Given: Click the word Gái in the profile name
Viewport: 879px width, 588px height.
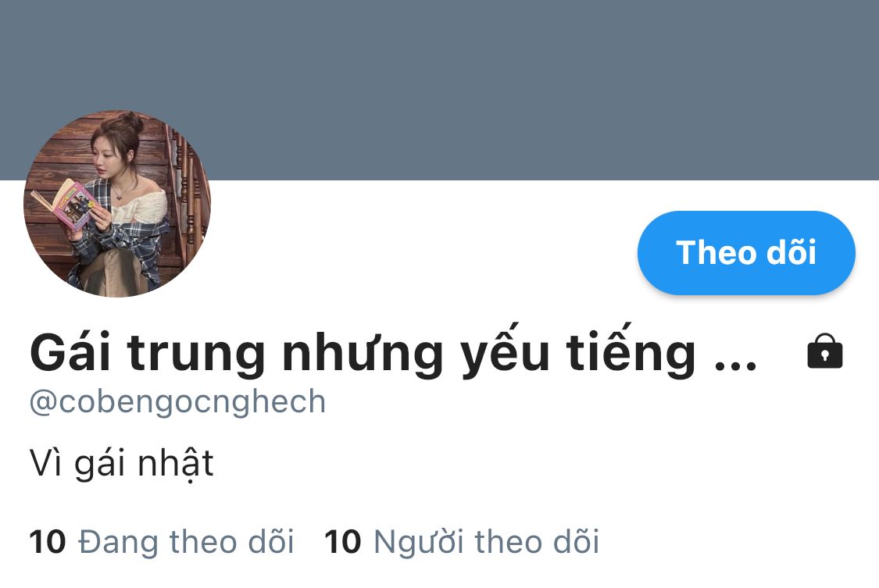Looking at the screenshot, I should [70, 353].
